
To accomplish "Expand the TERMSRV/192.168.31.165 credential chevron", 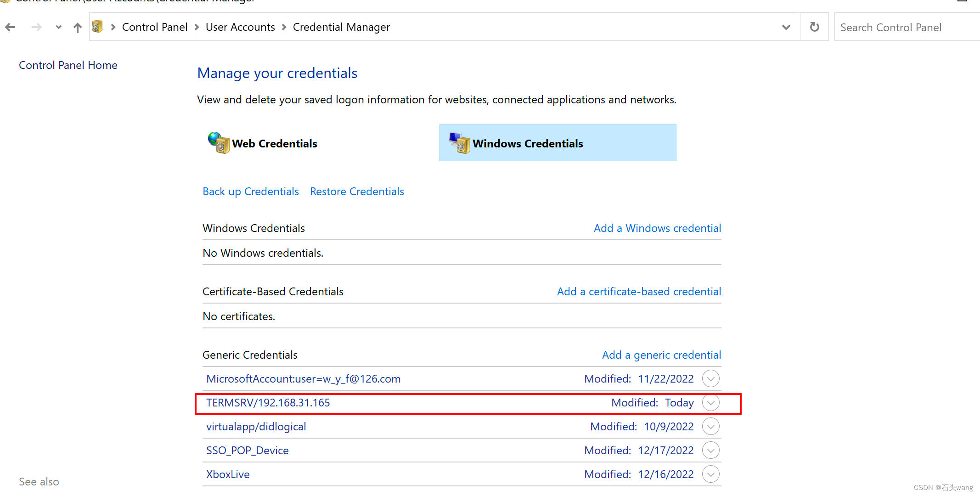I will pyautogui.click(x=710, y=403).
